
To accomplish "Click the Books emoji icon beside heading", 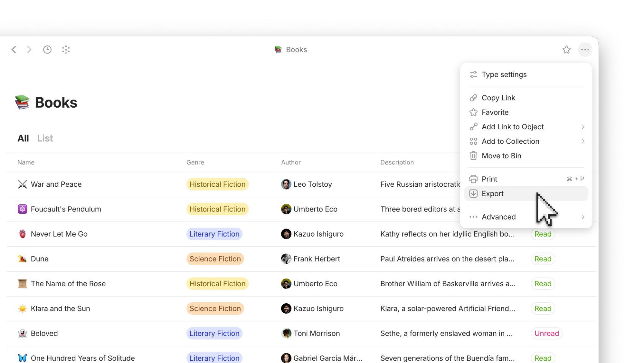I will coord(22,102).
